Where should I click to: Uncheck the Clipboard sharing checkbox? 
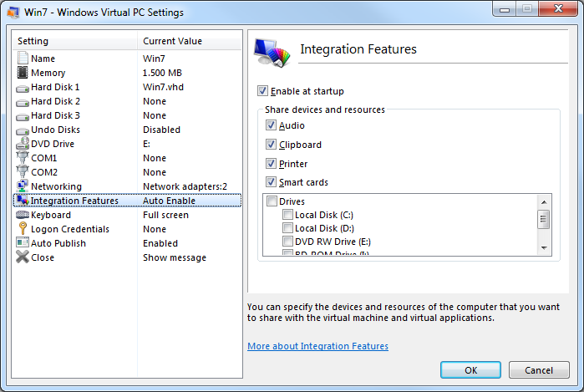271,145
